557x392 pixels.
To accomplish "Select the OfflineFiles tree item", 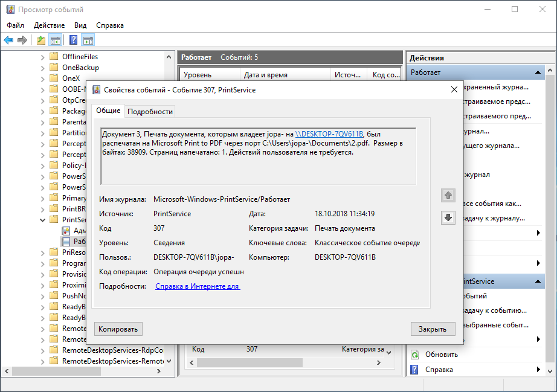I will [x=80, y=56].
